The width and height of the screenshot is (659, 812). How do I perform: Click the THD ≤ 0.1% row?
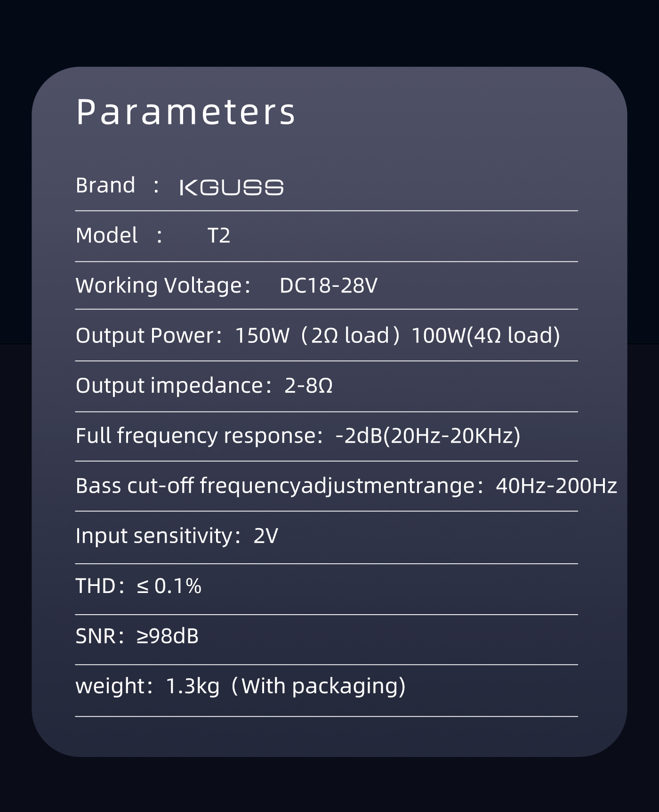(x=138, y=586)
